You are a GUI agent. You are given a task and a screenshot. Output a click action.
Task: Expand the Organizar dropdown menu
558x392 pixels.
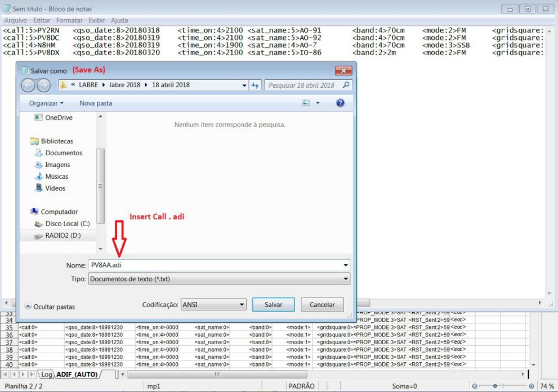click(x=46, y=103)
